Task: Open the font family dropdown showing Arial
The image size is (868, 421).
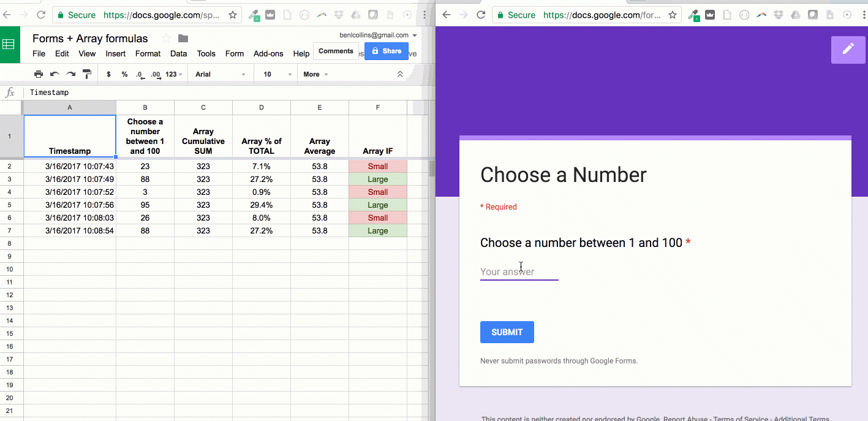Action: click(219, 74)
